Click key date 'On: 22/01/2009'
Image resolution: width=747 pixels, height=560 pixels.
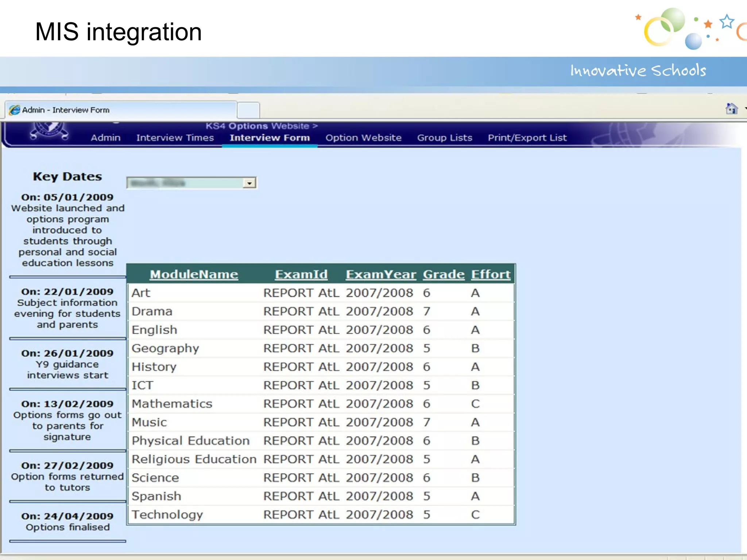(x=67, y=292)
